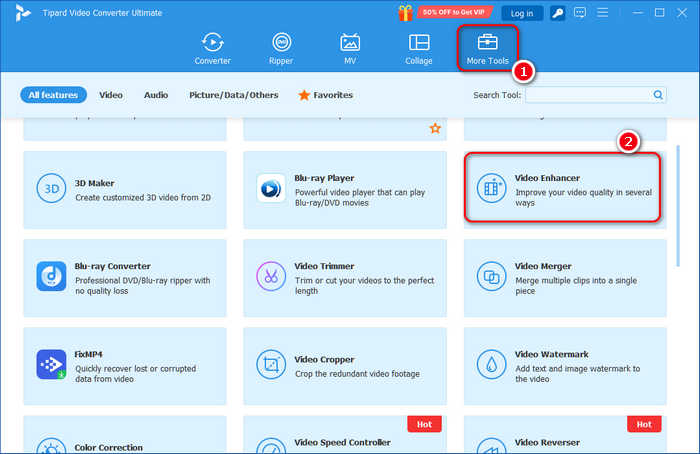Toggle the favorite star on the top card

point(435,129)
